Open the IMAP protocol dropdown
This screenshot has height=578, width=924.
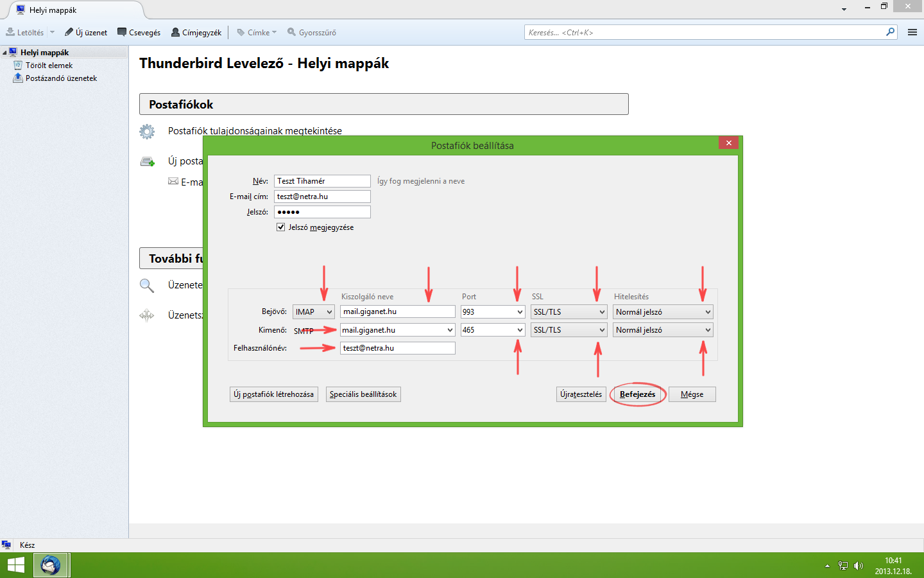tap(314, 312)
